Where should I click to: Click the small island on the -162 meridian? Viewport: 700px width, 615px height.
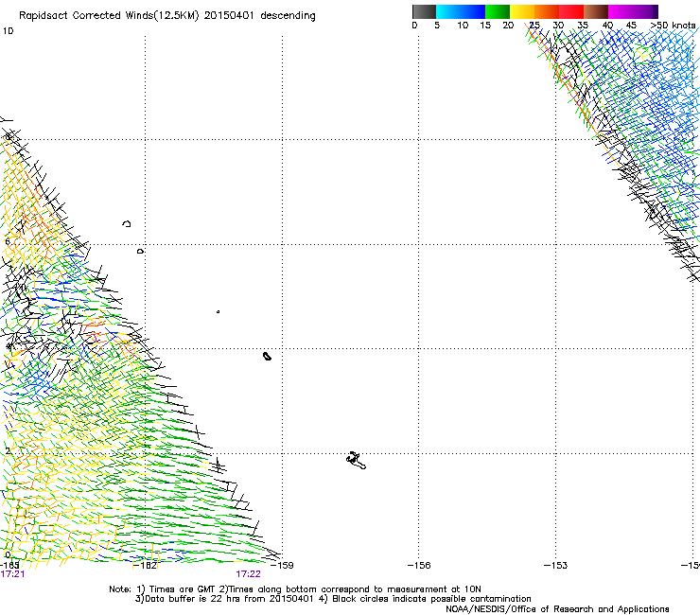pyautogui.click(x=141, y=252)
